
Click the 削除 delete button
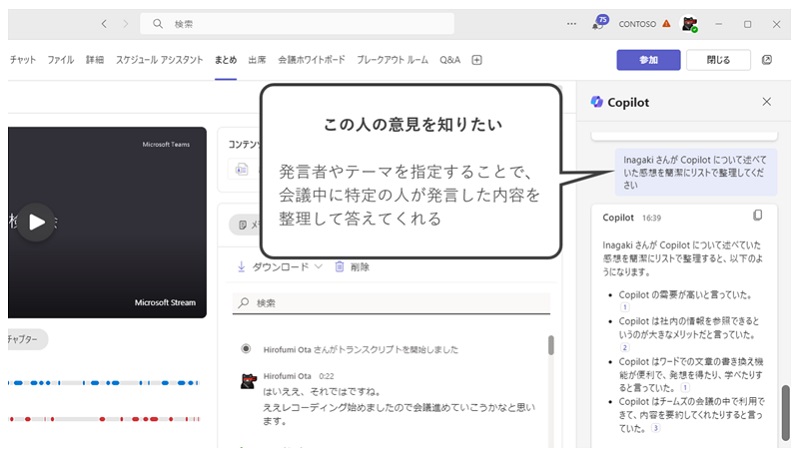point(352,267)
